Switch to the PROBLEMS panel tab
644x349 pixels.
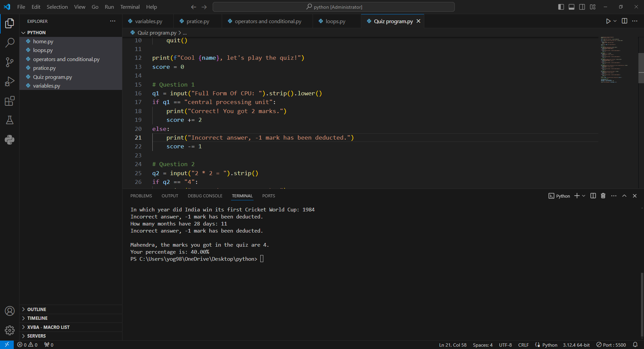pos(141,196)
